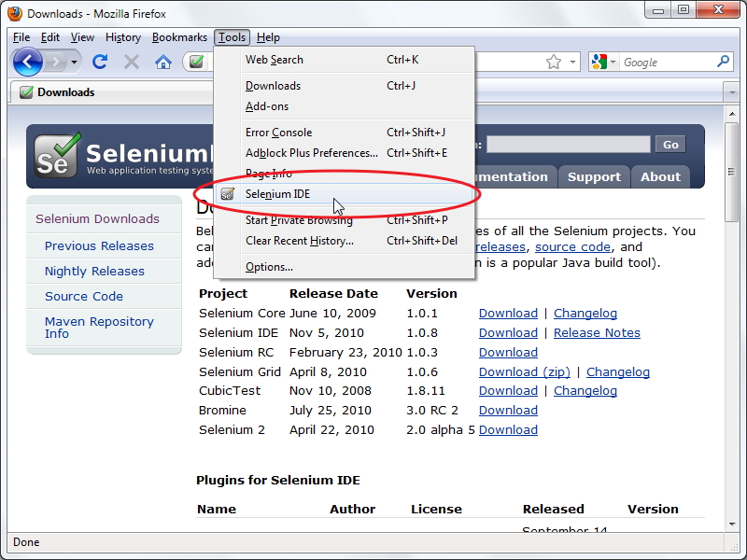Download Selenium IDE 1.0.8

508,333
